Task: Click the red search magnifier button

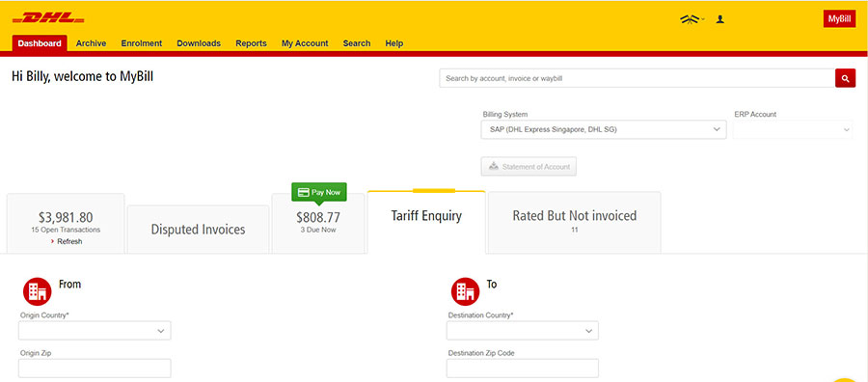Action: pos(845,78)
